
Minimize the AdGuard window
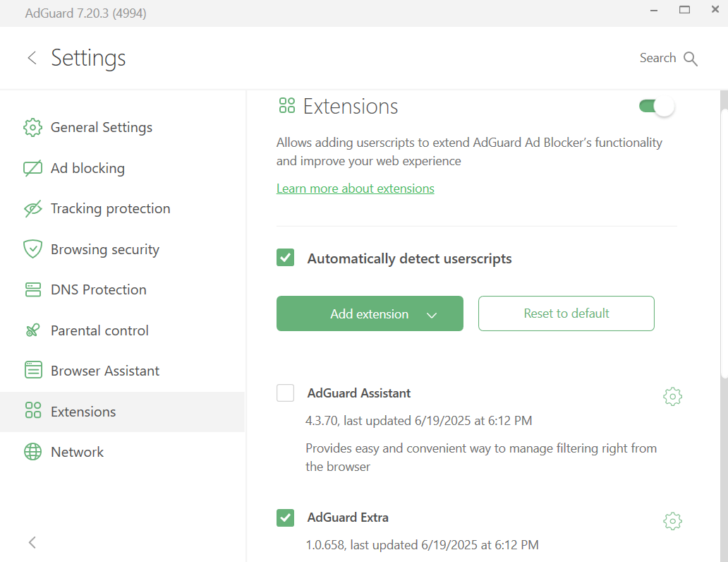coord(654,10)
